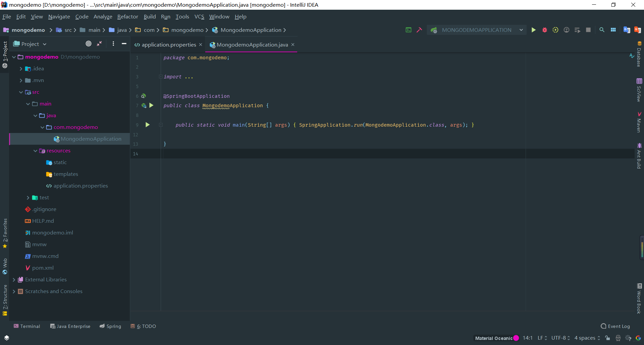
Task: Switch to application.properties editor tab
Action: tap(169, 45)
